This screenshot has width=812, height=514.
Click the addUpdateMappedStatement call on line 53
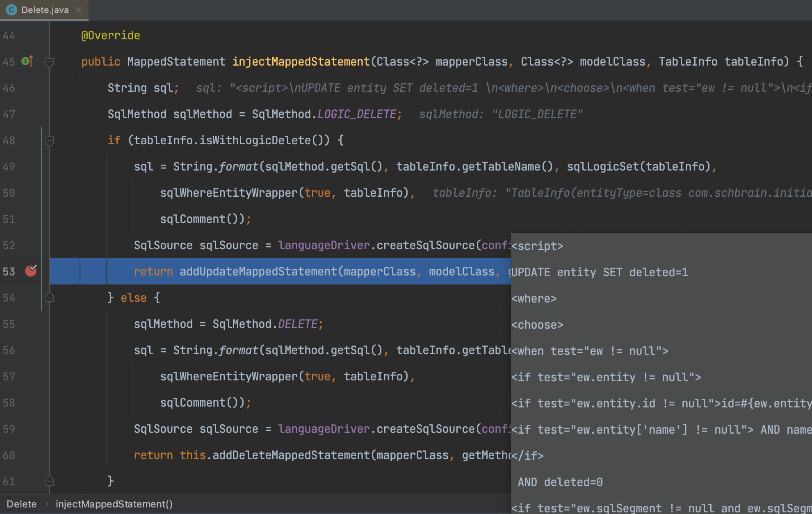(258, 271)
